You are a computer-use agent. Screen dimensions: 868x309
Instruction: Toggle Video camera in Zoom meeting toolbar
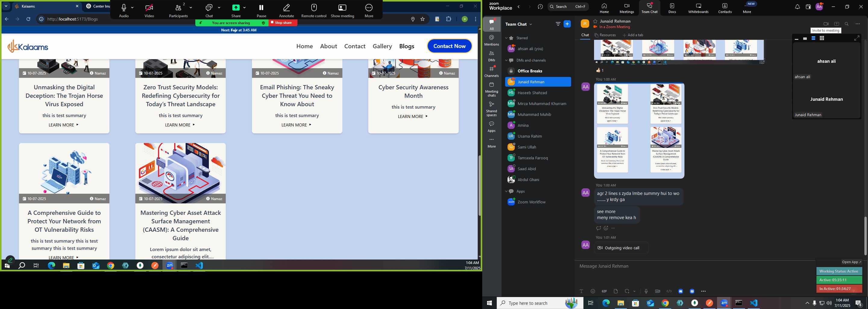coord(149,11)
